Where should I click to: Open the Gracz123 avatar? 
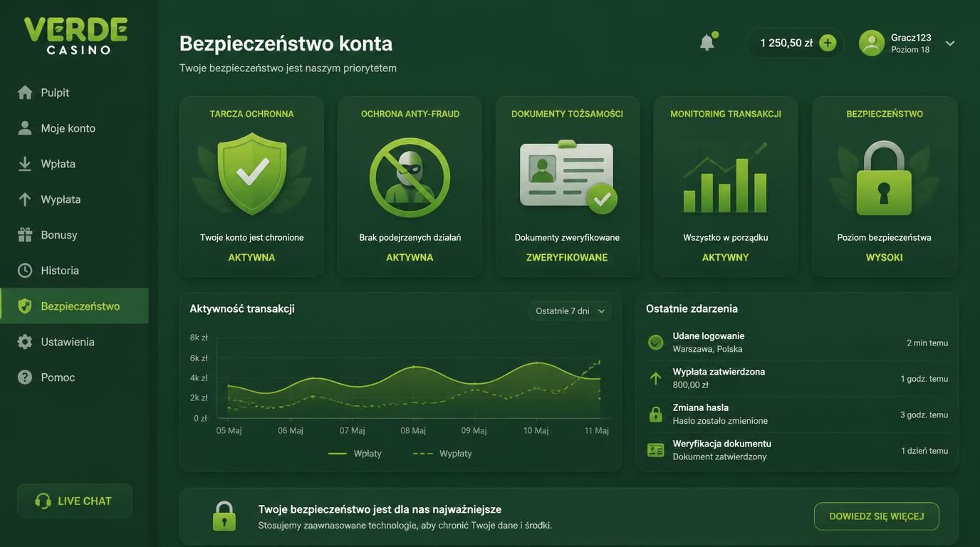pyautogui.click(x=872, y=43)
